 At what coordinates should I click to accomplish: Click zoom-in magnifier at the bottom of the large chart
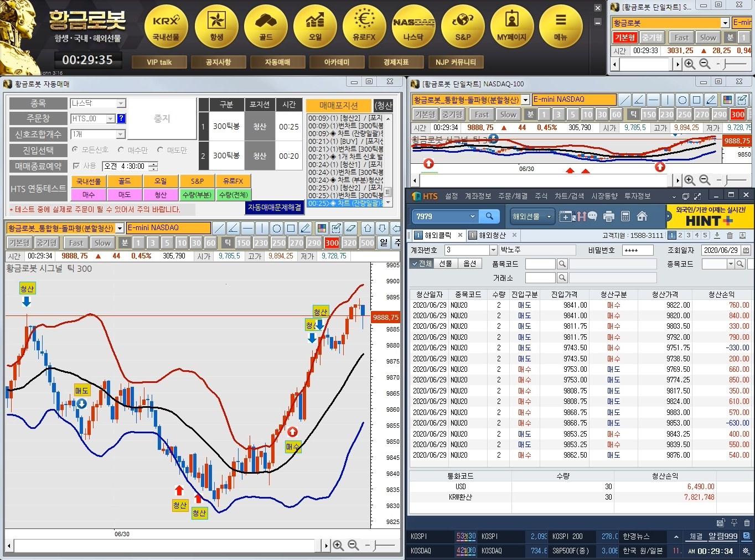click(x=338, y=546)
